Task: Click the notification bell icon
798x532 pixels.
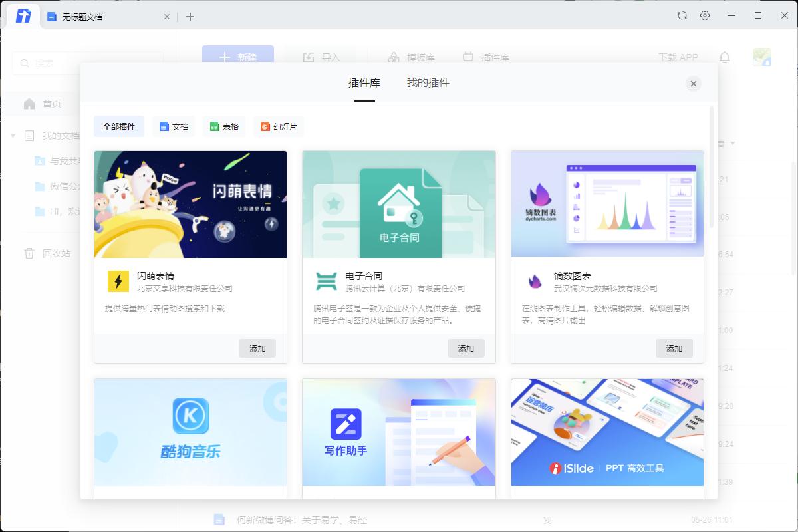Action: (x=725, y=57)
